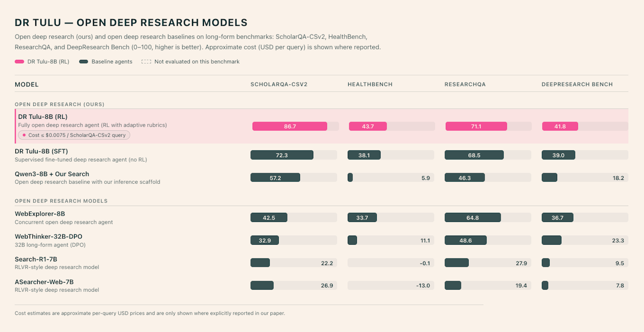Select the WebExplorer-8B model name
The width and height of the screenshot is (644, 332).
tap(40, 214)
